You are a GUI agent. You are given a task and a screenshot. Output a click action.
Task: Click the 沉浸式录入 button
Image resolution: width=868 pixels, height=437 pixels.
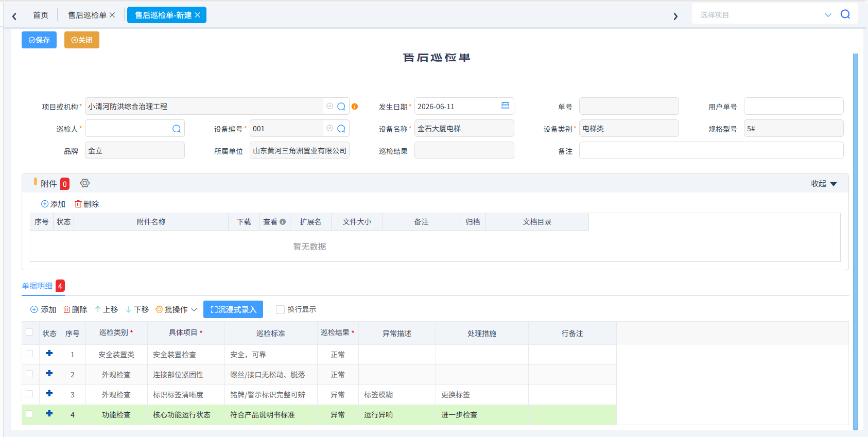click(x=233, y=309)
